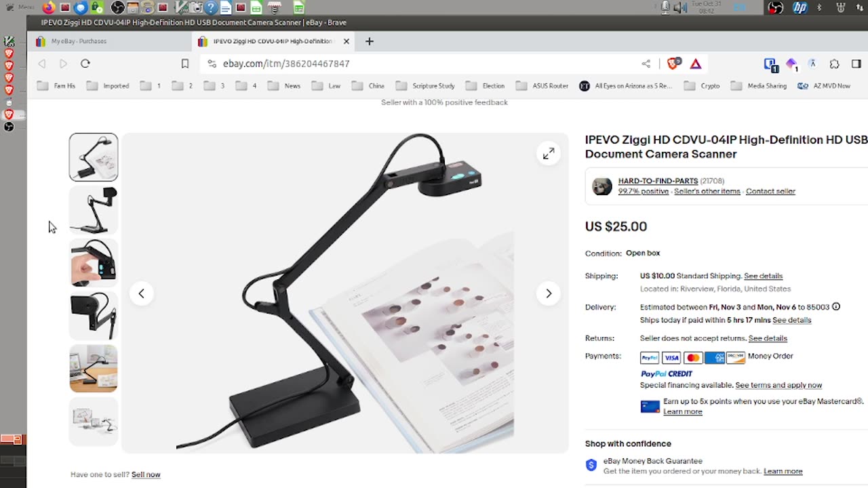Open the Fam His bookmark folder
Viewport: 868px width, 488px height.
[56, 86]
